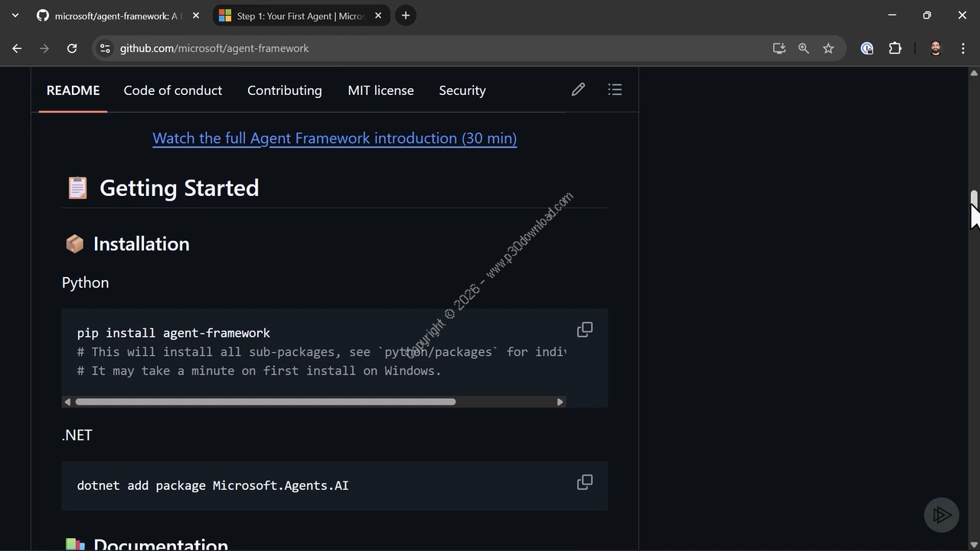The height and width of the screenshot is (551, 980).
Task: Edit the README with the pencil icon
Action: [578, 90]
